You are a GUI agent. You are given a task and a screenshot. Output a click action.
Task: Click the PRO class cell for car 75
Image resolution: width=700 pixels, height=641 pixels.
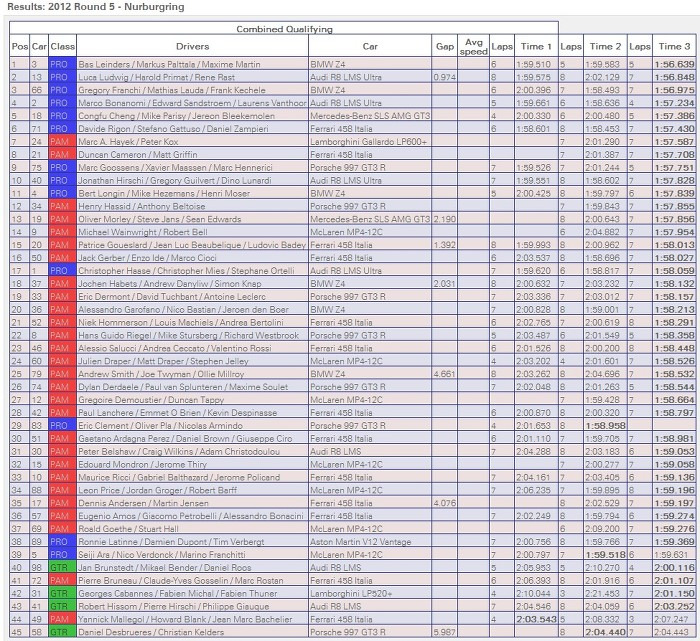62,167
